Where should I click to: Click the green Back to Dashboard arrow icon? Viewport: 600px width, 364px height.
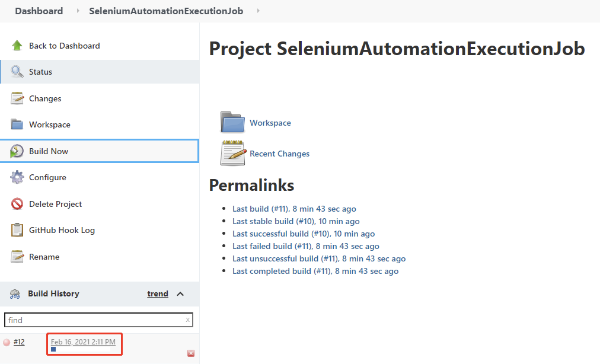[x=17, y=46]
